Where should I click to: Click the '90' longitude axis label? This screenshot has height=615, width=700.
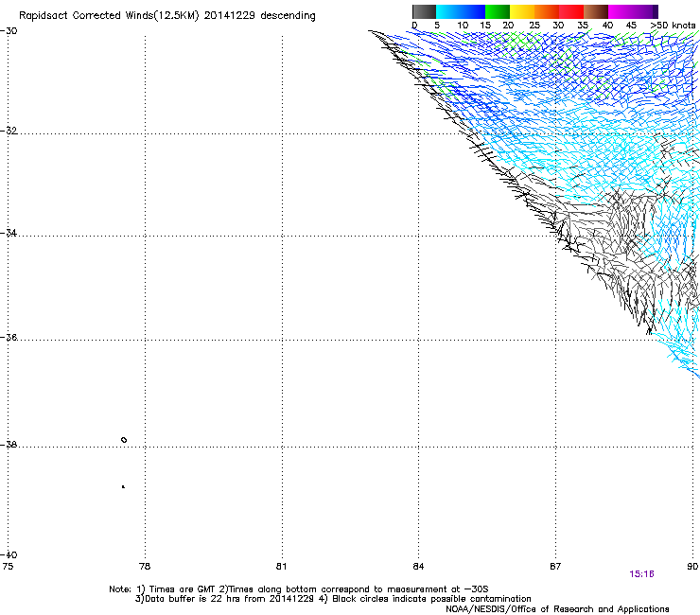pyautogui.click(x=692, y=567)
